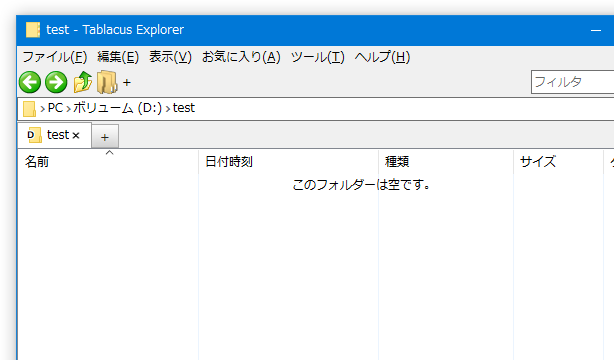This screenshot has width=614, height=360.
Task: Sort by the 種類 column header
Action: tap(446, 161)
